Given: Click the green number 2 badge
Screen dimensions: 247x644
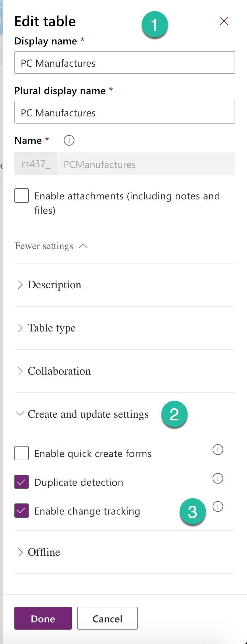Looking at the screenshot, I should click(174, 414).
